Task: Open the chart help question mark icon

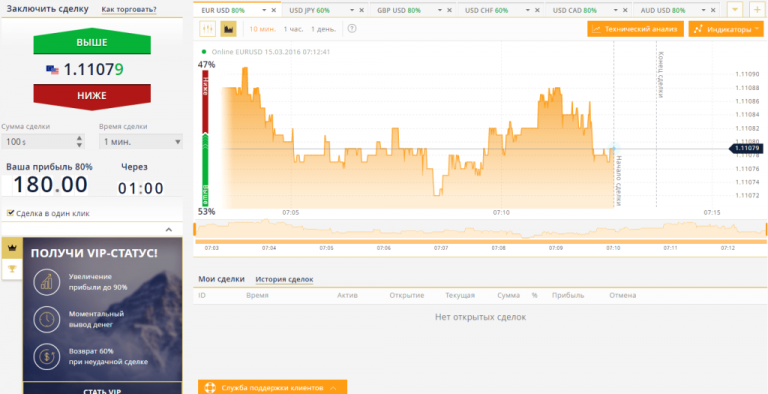Action: (352, 28)
